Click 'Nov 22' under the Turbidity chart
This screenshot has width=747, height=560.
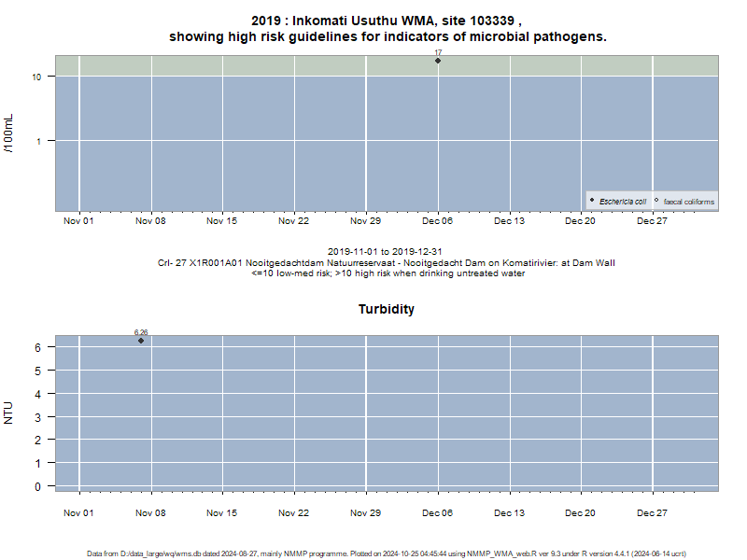(293, 512)
